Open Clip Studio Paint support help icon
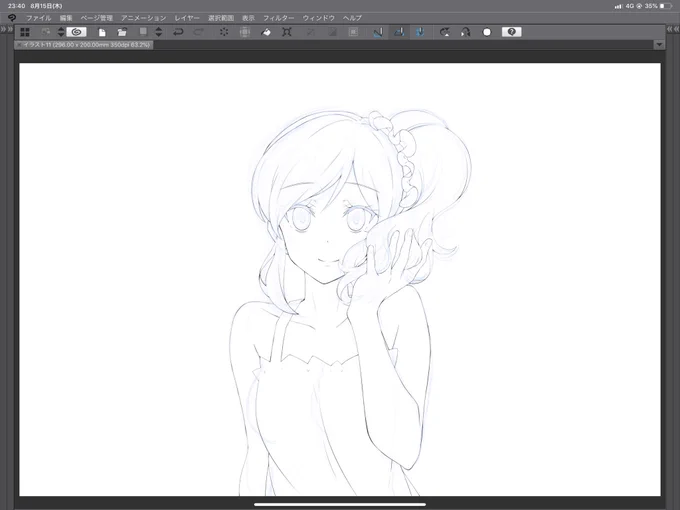This screenshot has width=680, height=510. point(512,32)
